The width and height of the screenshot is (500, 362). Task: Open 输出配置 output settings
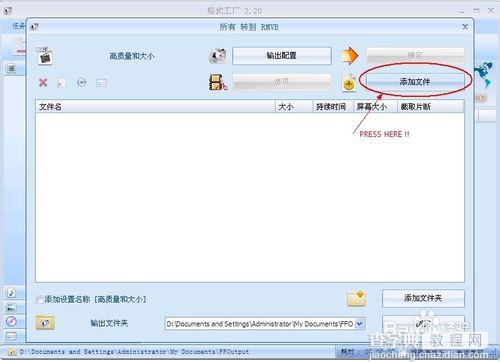point(282,56)
